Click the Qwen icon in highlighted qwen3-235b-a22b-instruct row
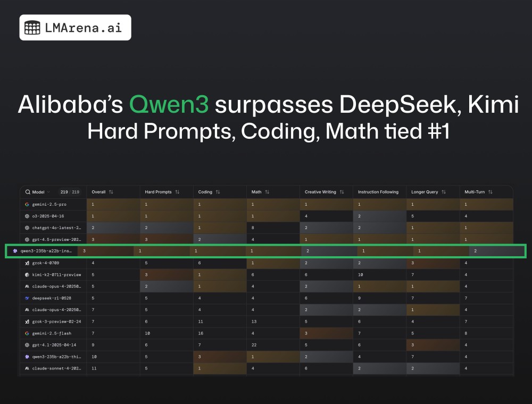The image size is (532, 404). [x=15, y=250]
